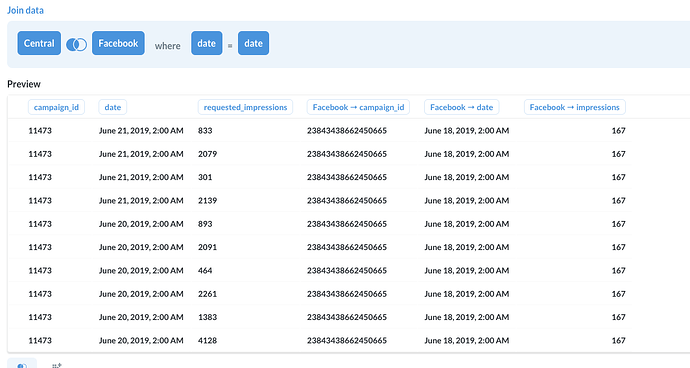
Task: Click Facebook campaign_id in the 2261 row
Action: pos(347,294)
